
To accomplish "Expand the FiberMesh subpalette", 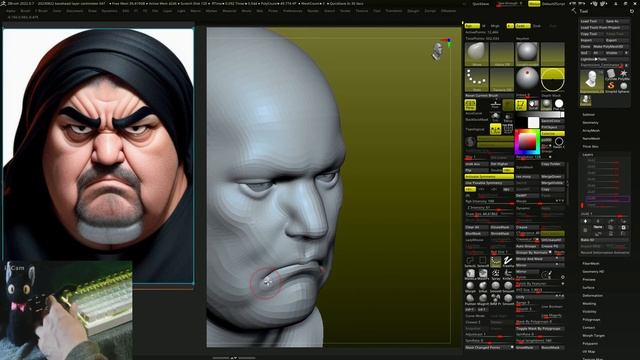I will (x=591, y=264).
